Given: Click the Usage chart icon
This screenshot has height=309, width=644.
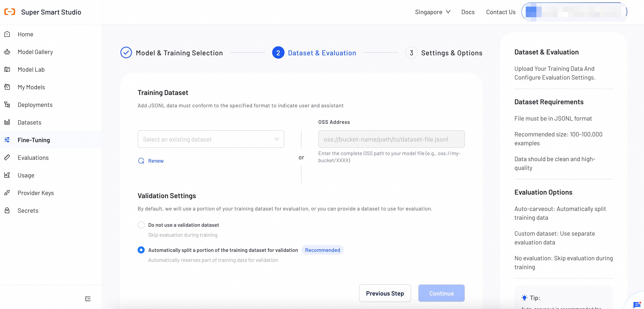Looking at the screenshot, I should [x=7, y=175].
